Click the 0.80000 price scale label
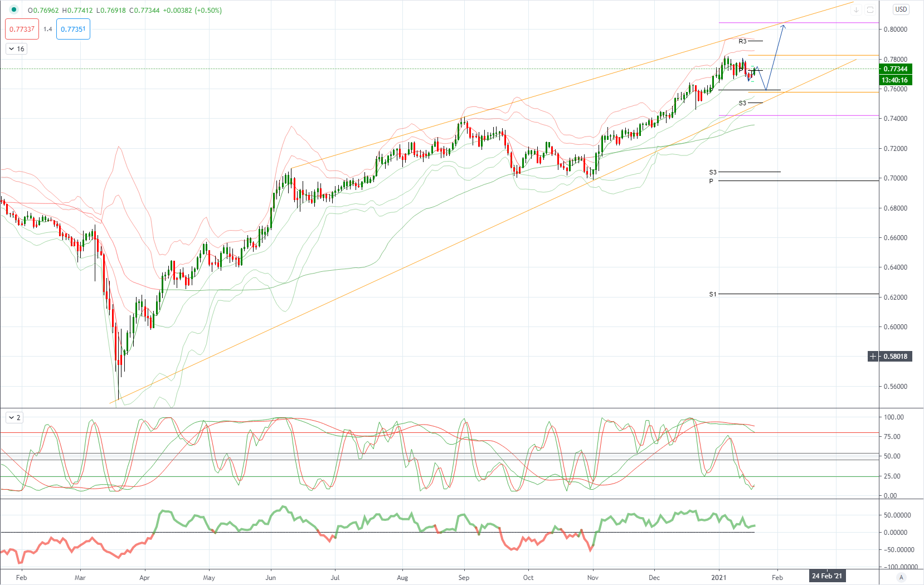This screenshot has height=585, width=924. click(x=896, y=29)
